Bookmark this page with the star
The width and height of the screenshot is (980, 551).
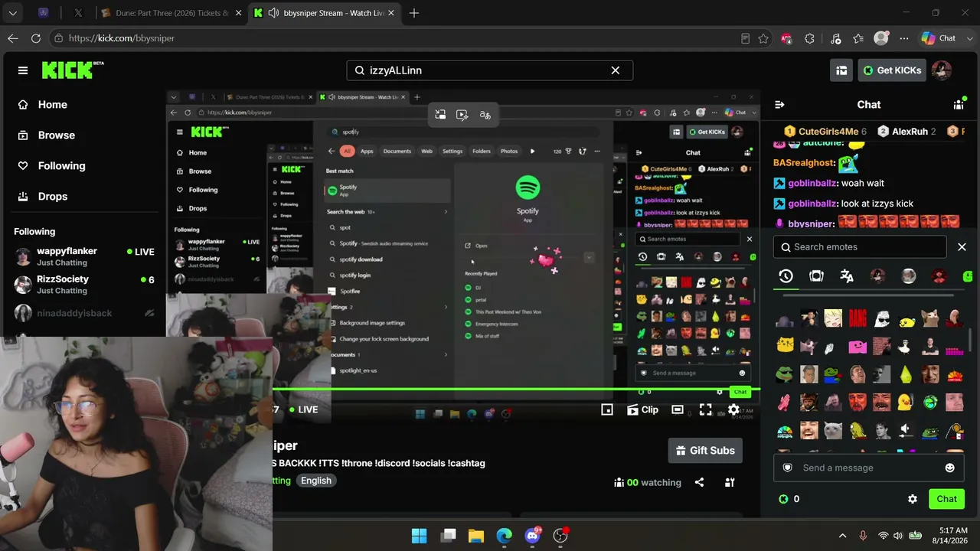coord(763,38)
